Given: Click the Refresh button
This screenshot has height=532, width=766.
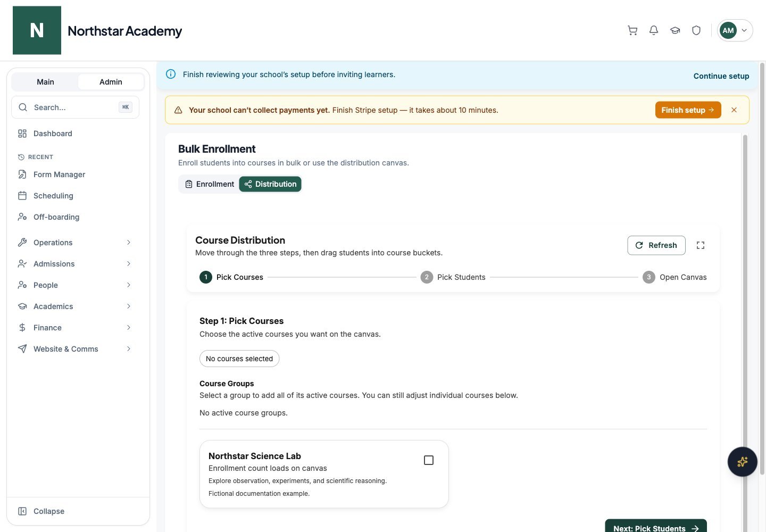Looking at the screenshot, I should 656,245.
